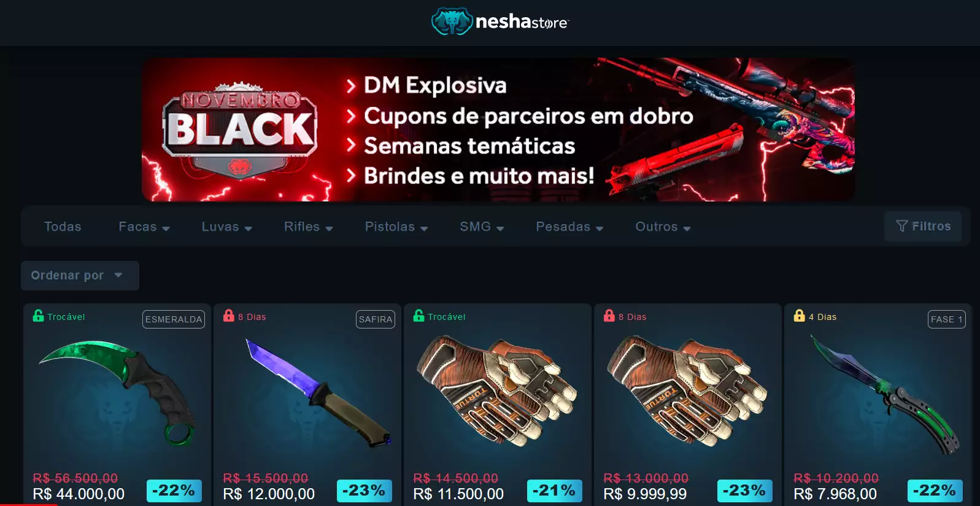980x506 pixels.
Task: Open the Ordenar por sorting dropdown
Action: (x=80, y=276)
